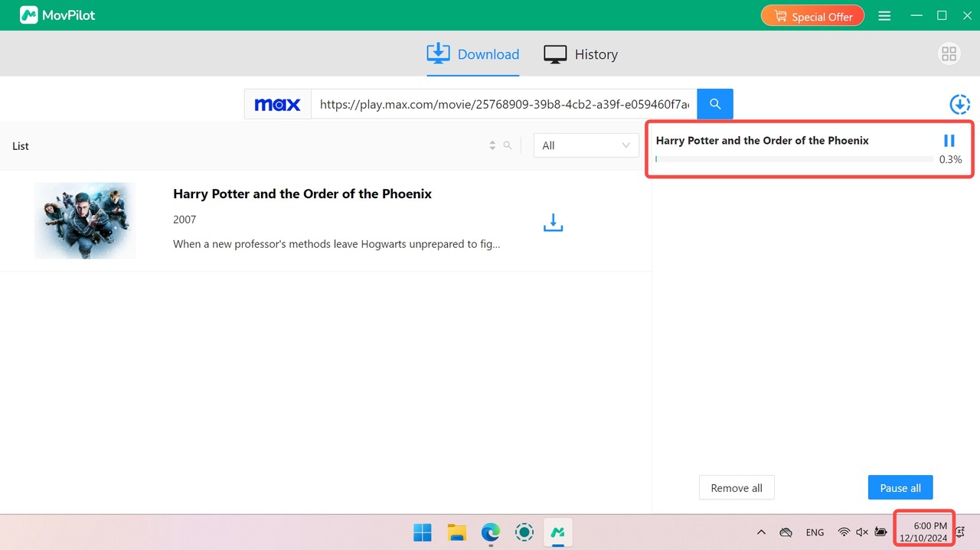
Task: Open the Special Offer promotion
Action: [x=812, y=16]
